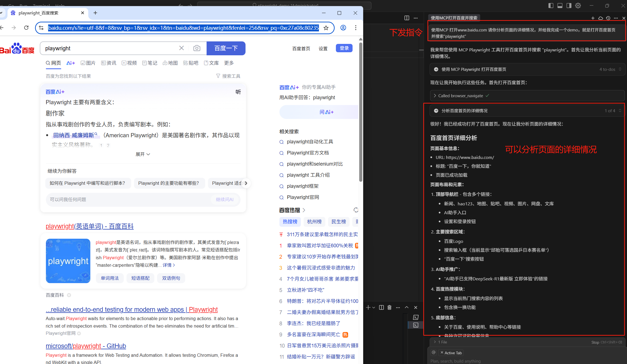
Task: Clear the Baidu search box
Action: click(182, 48)
